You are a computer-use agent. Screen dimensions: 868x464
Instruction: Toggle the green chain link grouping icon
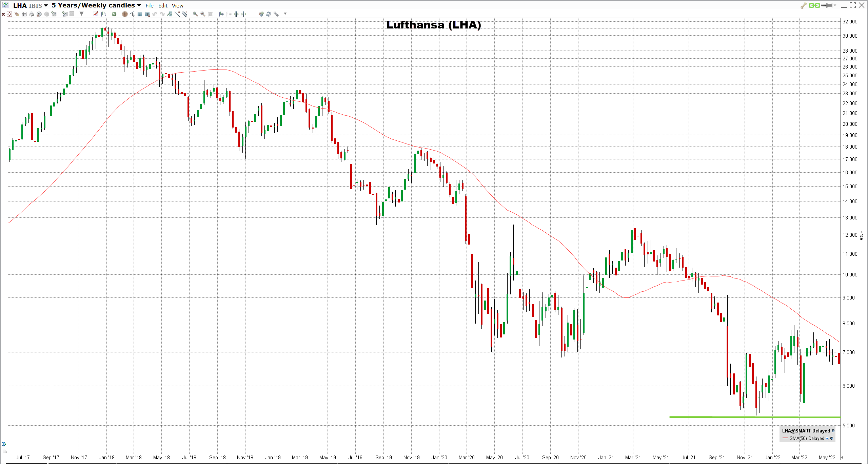click(814, 5)
